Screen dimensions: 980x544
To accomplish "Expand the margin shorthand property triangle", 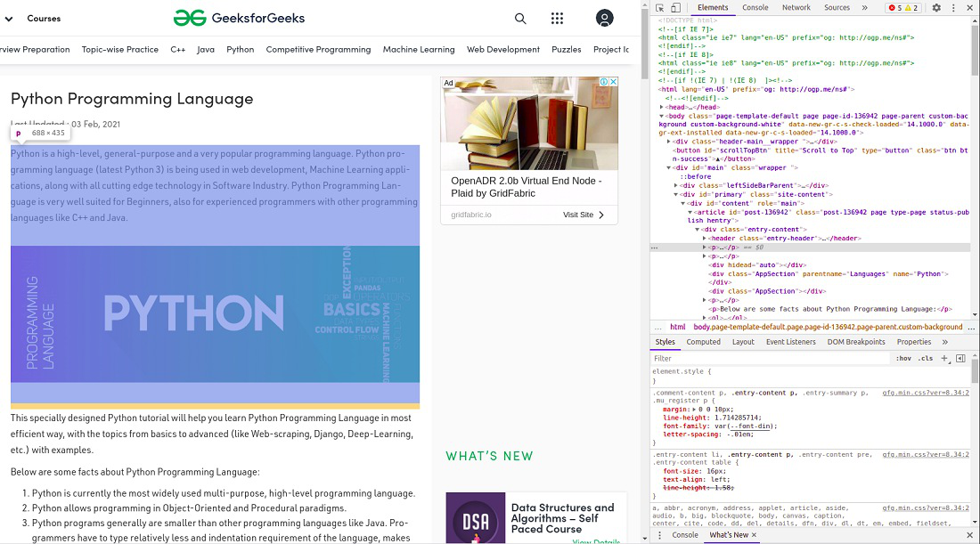I will [695, 409].
